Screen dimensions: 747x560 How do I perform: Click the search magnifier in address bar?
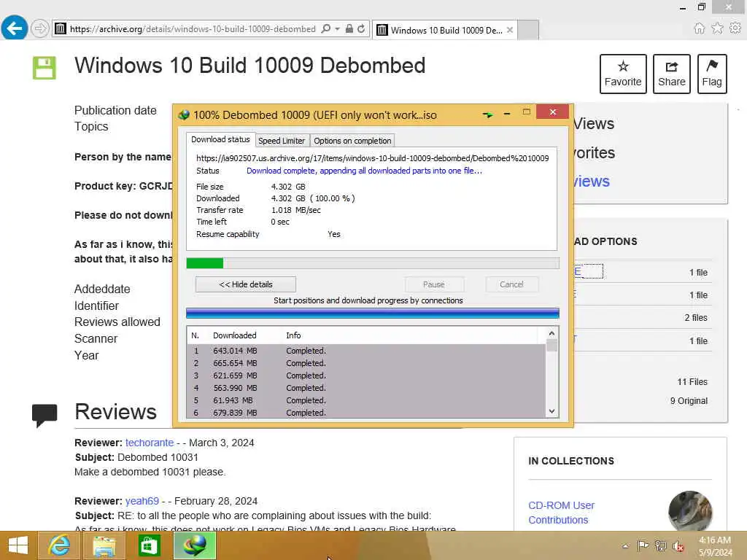point(326,28)
